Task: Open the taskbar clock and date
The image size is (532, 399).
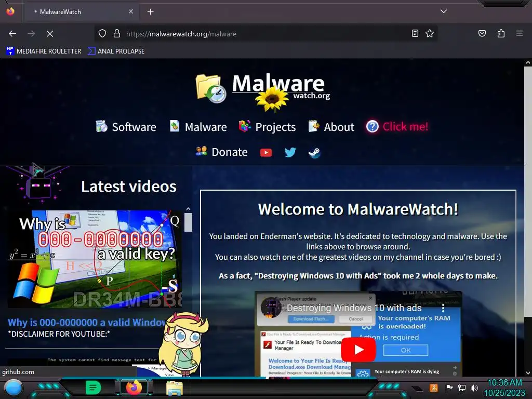Action: tap(504, 388)
